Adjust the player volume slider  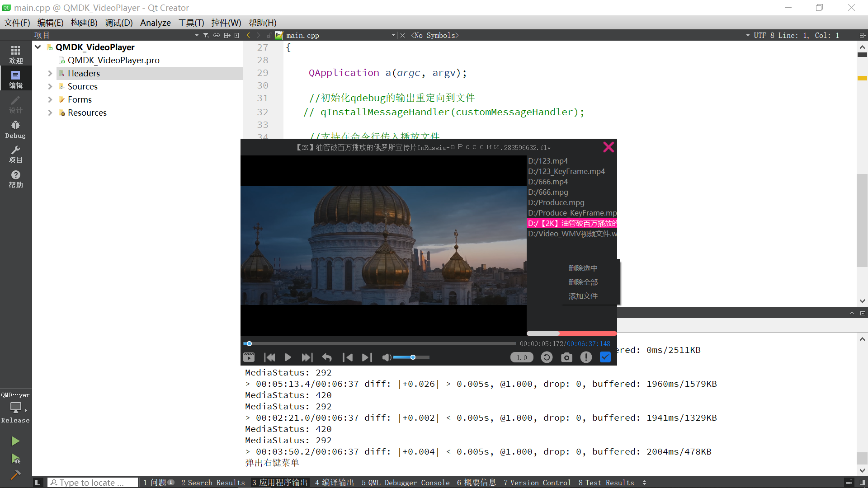tap(413, 357)
